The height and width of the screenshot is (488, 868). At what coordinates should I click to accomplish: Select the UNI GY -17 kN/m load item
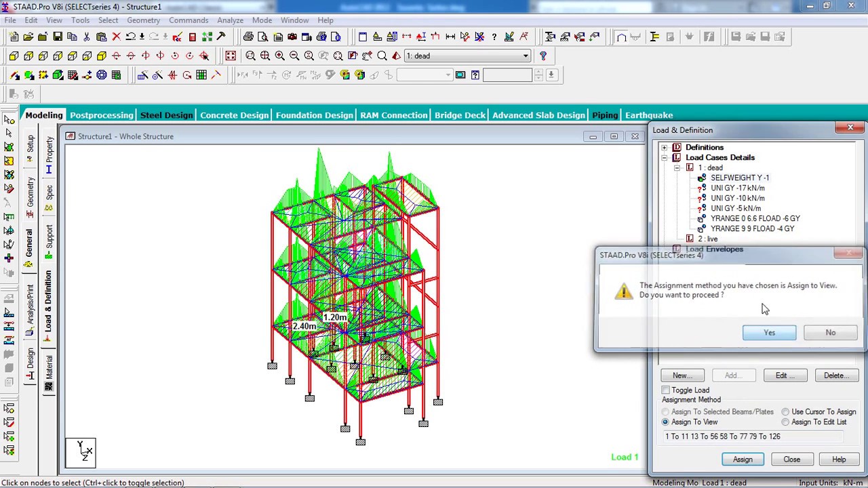(738, 188)
